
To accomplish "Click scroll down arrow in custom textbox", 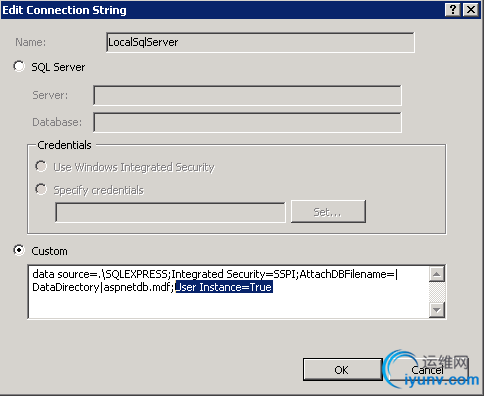I will point(437,310).
